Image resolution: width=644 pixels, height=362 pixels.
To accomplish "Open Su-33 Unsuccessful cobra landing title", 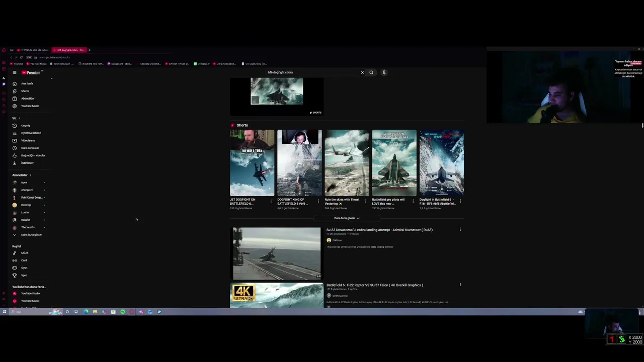I will point(379,230).
